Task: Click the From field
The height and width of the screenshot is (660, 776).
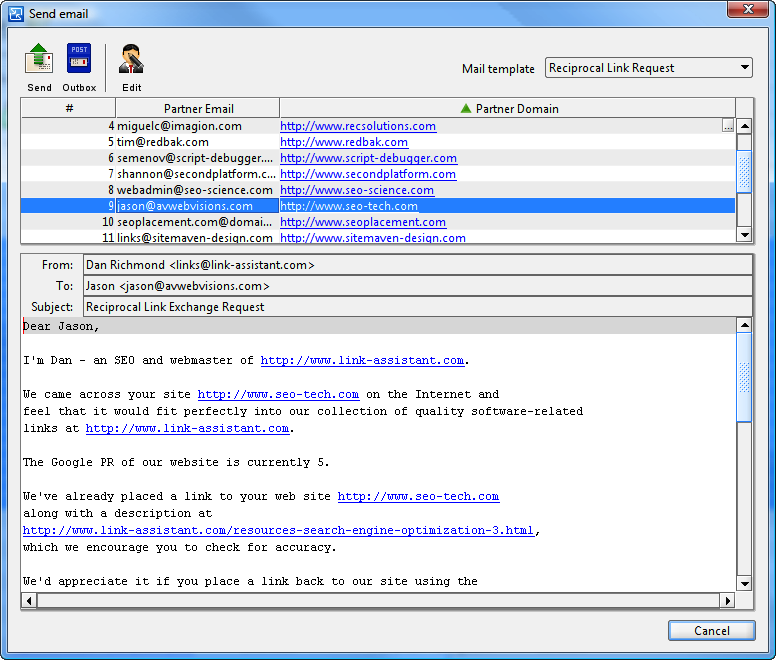Action: [x=418, y=265]
